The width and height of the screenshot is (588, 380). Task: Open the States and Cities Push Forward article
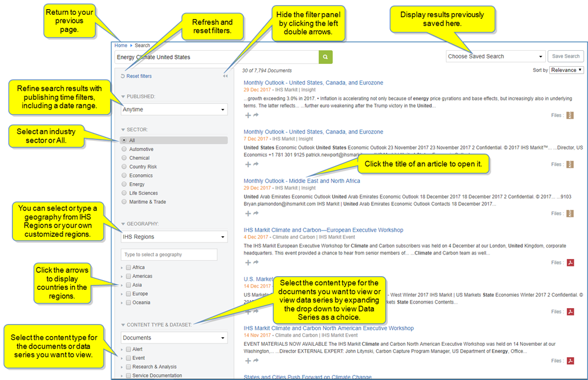pyautogui.click(x=307, y=377)
